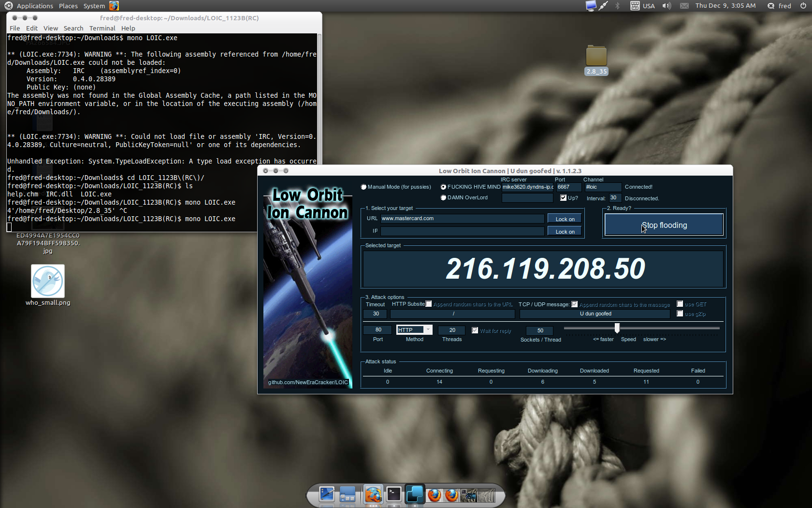Open the Applications menu in the top panel
The height and width of the screenshot is (508, 812).
35,6
